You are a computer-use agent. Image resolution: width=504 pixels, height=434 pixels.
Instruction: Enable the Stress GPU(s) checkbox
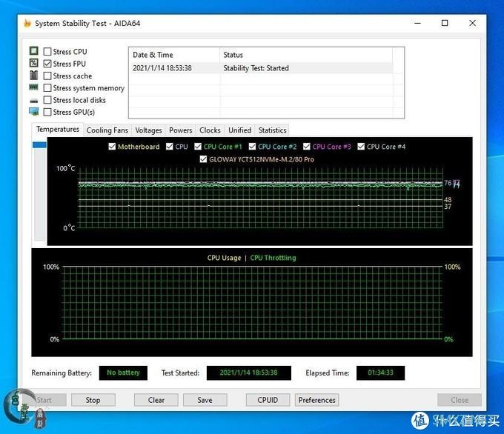click(47, 112)
